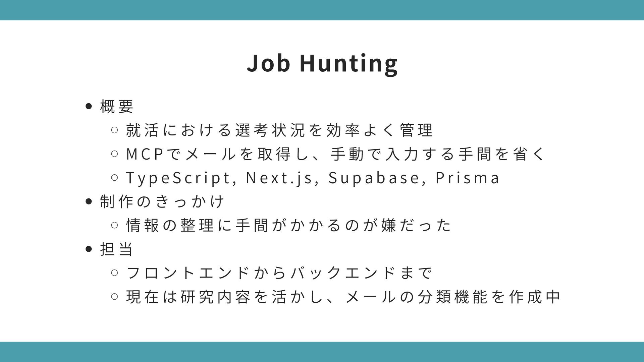Click the TypeScript, Next.js, Supabase, Prisma line
Viewport: 644px width, 362px height.
(x=313, y=178)
